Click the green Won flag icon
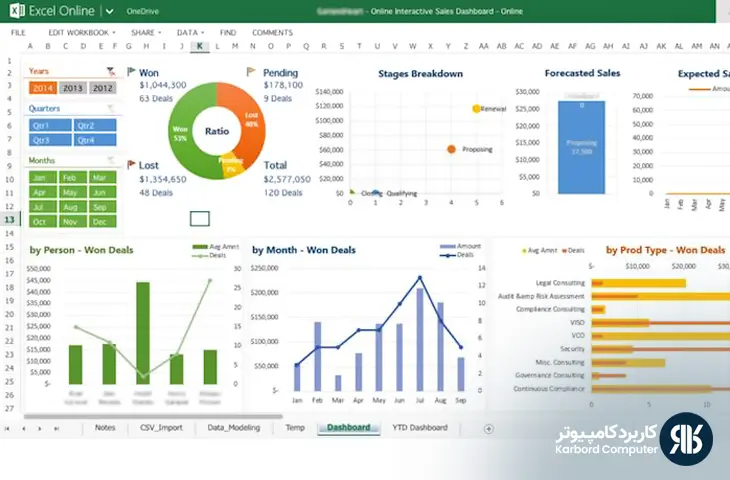The image size is (730, 480). click(x=131, y=72)
